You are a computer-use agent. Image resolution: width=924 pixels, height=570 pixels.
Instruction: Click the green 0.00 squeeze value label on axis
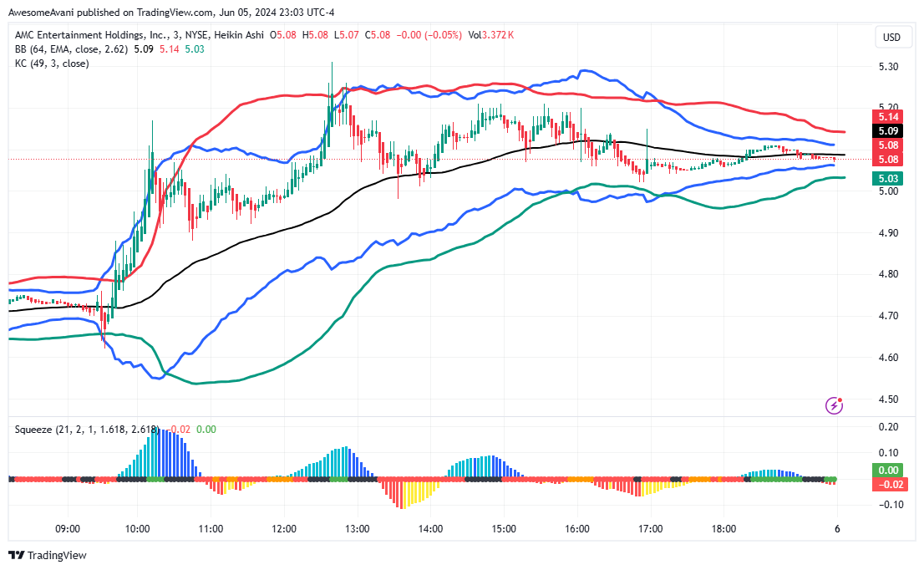pyautogui.click(x=888, y=471)
